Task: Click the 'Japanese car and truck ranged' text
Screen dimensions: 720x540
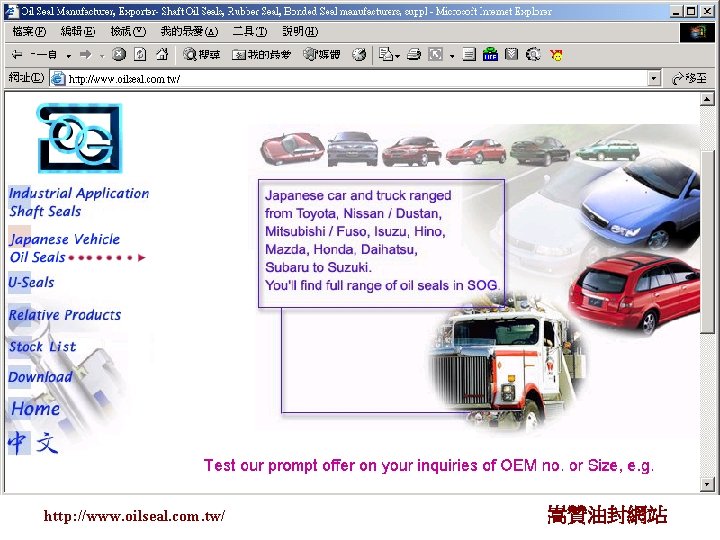Action: (x=358, y=196)
